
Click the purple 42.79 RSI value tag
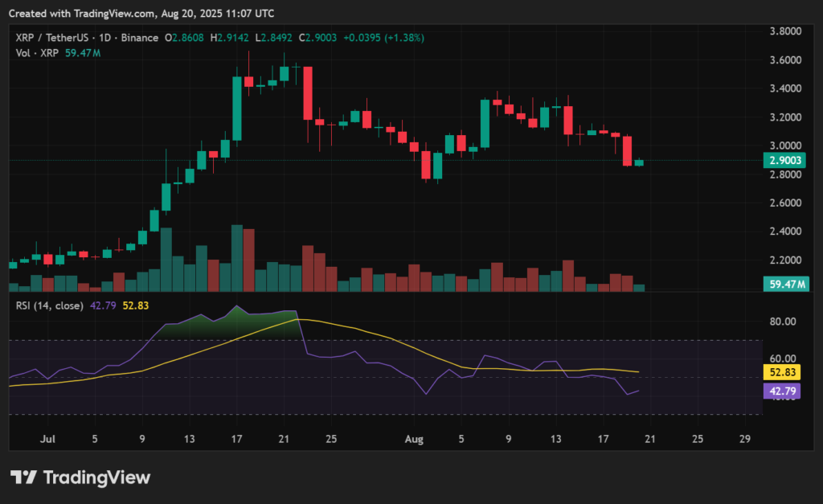pos(783,390)
